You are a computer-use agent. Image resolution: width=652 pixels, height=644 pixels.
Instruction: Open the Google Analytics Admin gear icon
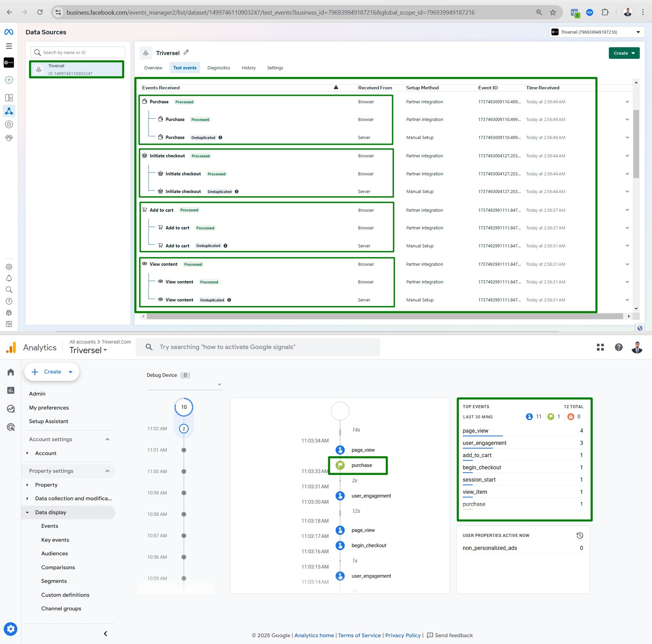pyautogui.click(x=11, y=629)
